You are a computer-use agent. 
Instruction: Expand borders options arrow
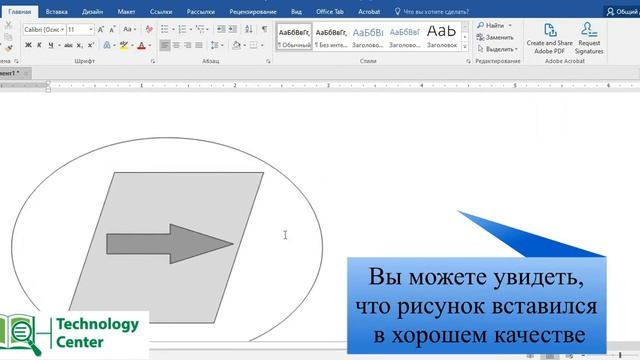click(x=262, y=45)
